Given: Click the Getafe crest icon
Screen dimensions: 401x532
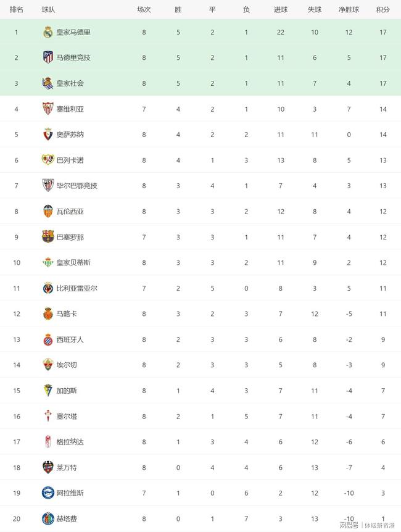Looking at the screenshot, I should click(x=48, y=518).
